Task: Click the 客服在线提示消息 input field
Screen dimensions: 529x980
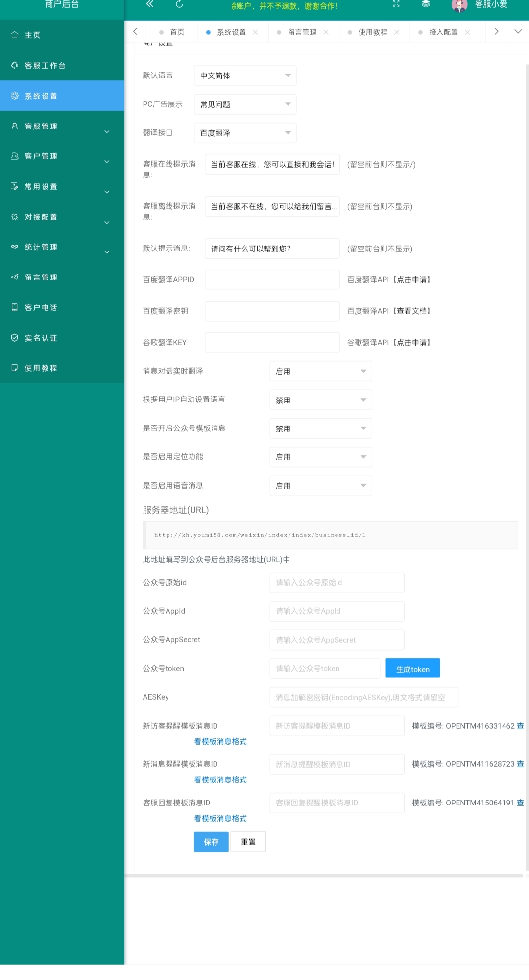Action: [272, 164]
